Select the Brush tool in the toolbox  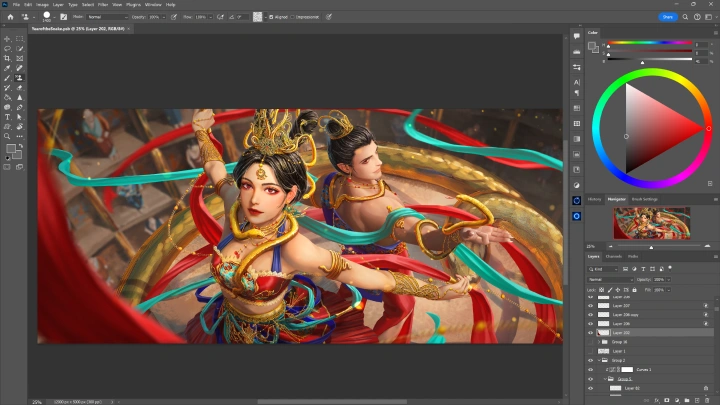pos(7,78)
